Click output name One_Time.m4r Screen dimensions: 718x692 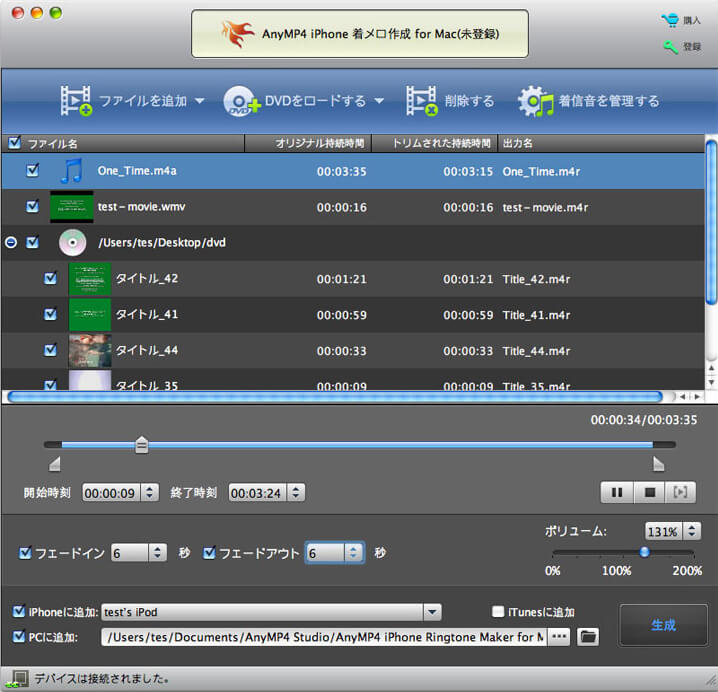(541, 172)
